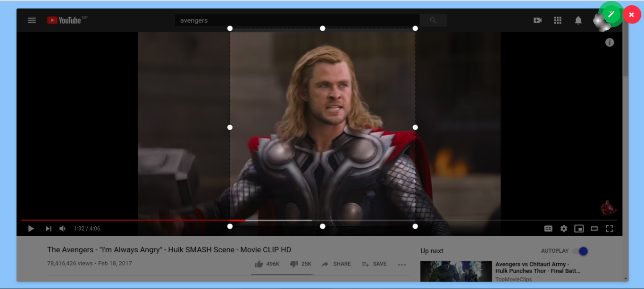Open the player settings gear
The width and height of the screenshot is (644, 289).
tap(564, 229)
